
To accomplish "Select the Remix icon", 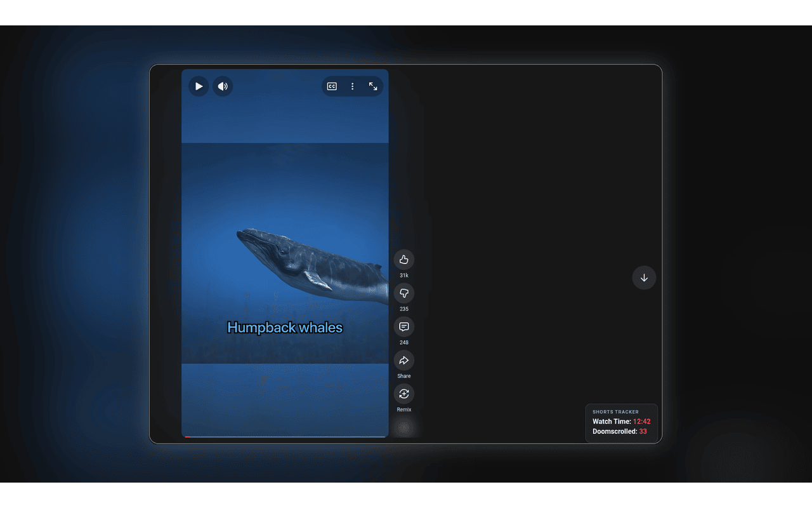I will tap(404, 394).
